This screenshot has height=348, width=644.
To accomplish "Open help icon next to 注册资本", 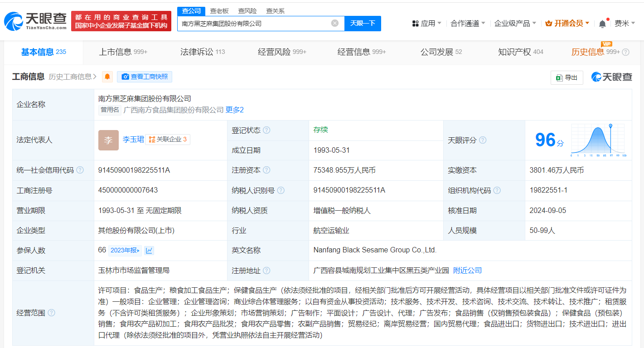I will (266, 170).
